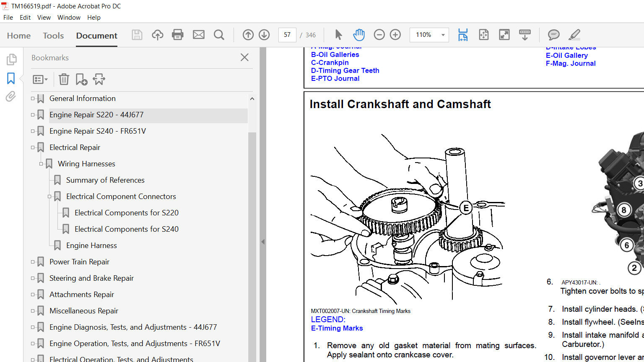Image resolution: width=644 pixels, height=362 pixels.
Task: Switch to the Tools tab
Action: tap(53, 36)
